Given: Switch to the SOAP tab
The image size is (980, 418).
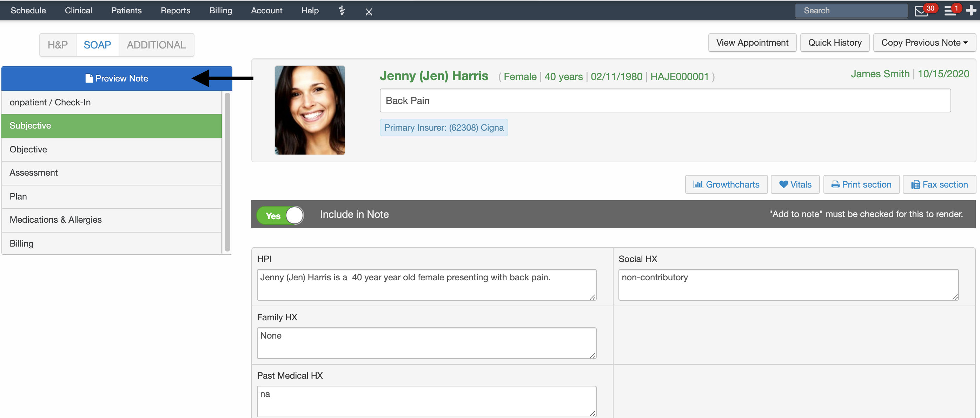Looking at the screenshot, I should coord(97,45).
